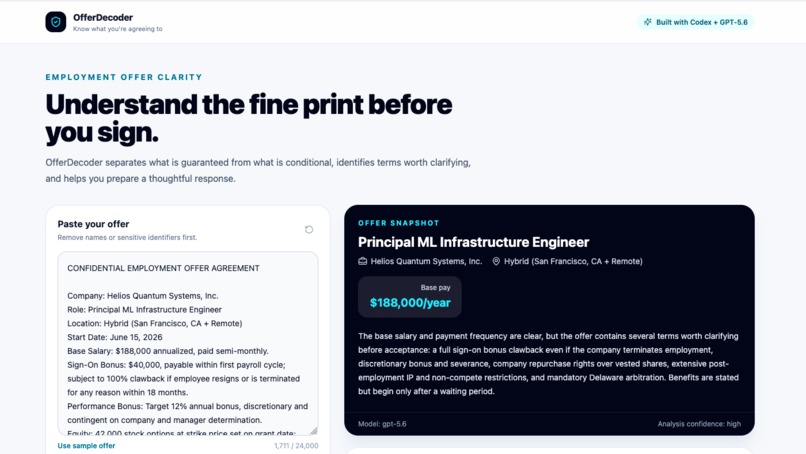Click the OFFER SNAPSHOT label
The height and width of the screenshot is (454, 806).
398,223
